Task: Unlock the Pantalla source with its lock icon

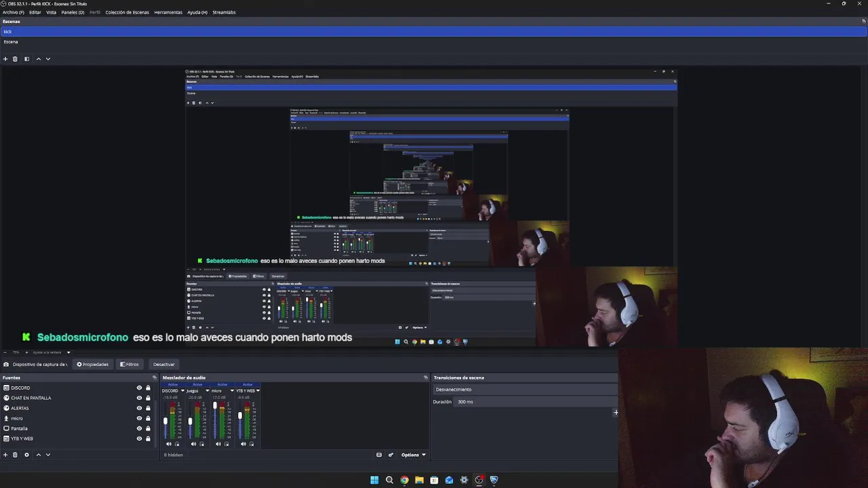Action: pos(148,428)
